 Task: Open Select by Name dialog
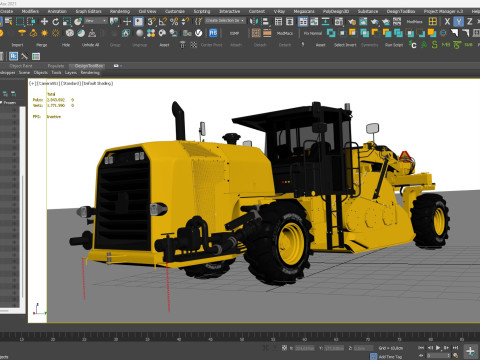(8, 22)
